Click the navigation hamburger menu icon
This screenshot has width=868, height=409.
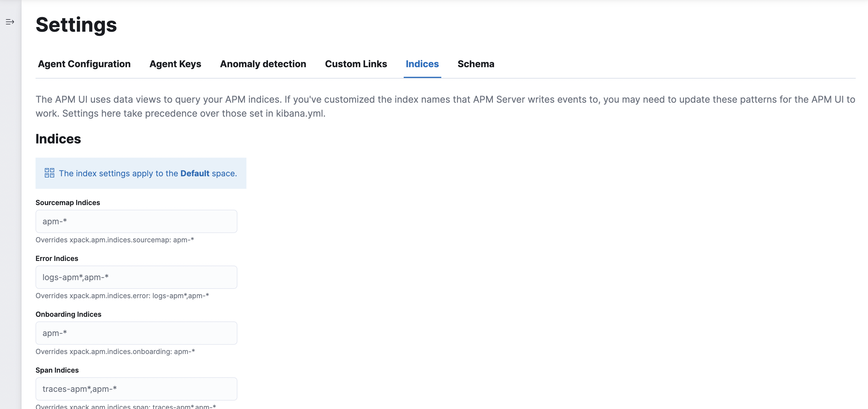[9, 22]
